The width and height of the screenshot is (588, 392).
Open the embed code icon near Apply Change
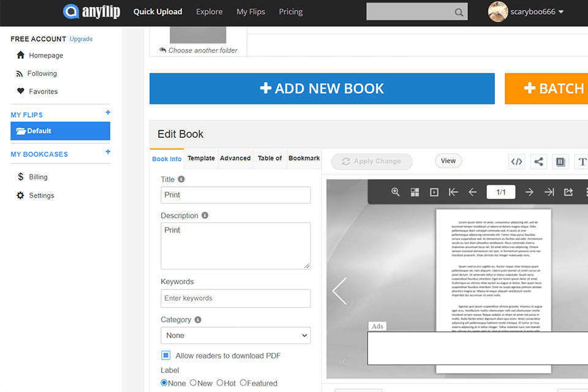coord(516,161)
